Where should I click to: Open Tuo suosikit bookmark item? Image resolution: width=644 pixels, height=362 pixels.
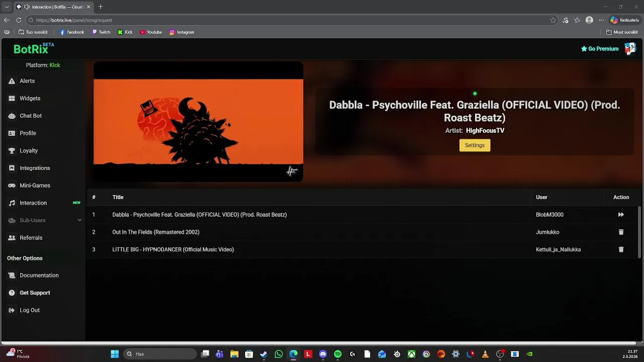pos(33,32)
